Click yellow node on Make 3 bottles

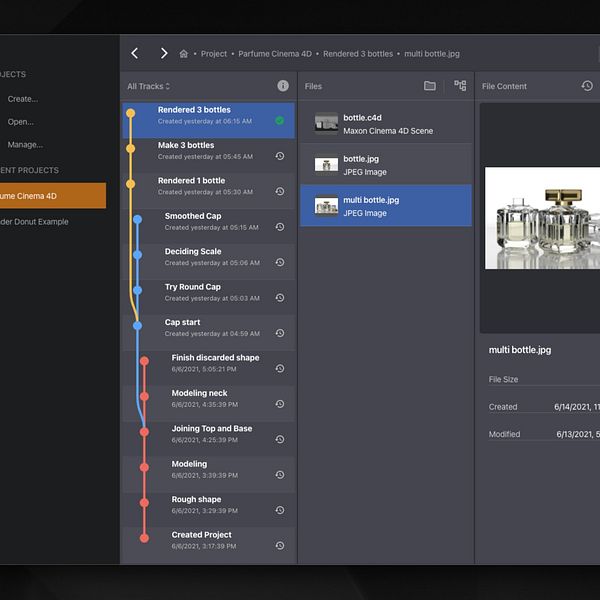[130, 148]
